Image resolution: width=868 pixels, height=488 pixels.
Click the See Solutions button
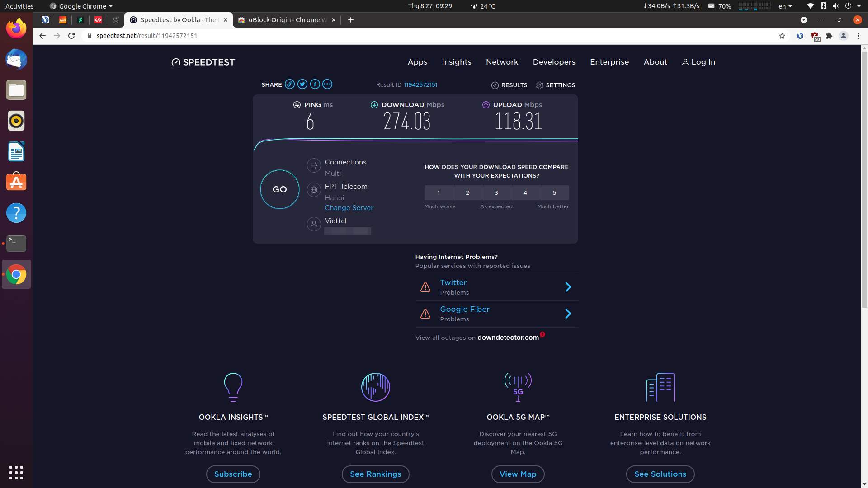(660, 474)
